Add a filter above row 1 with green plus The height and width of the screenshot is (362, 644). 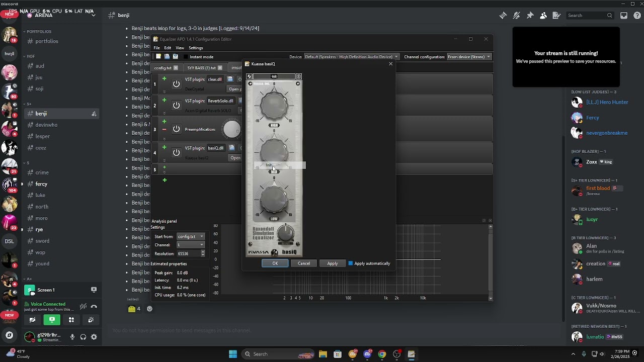164,79
